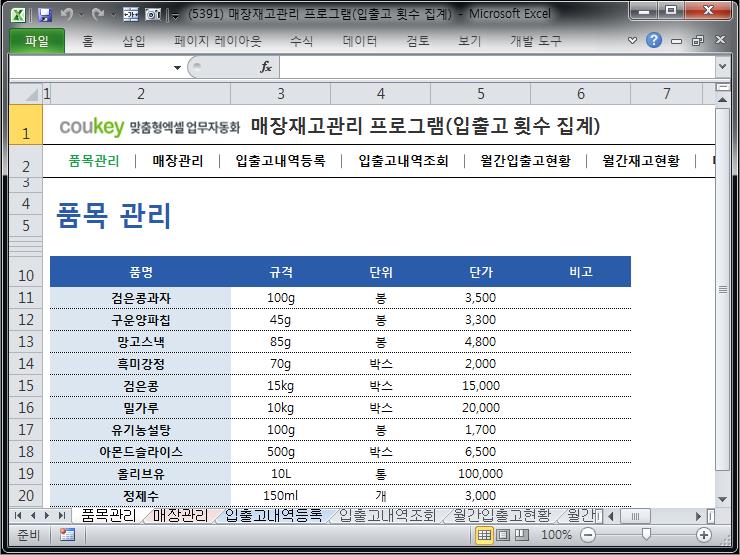This screenshot has width=740, height=555.
Task: Restore the workbook window inside the ribbon bar
Action: click(698, 41)
